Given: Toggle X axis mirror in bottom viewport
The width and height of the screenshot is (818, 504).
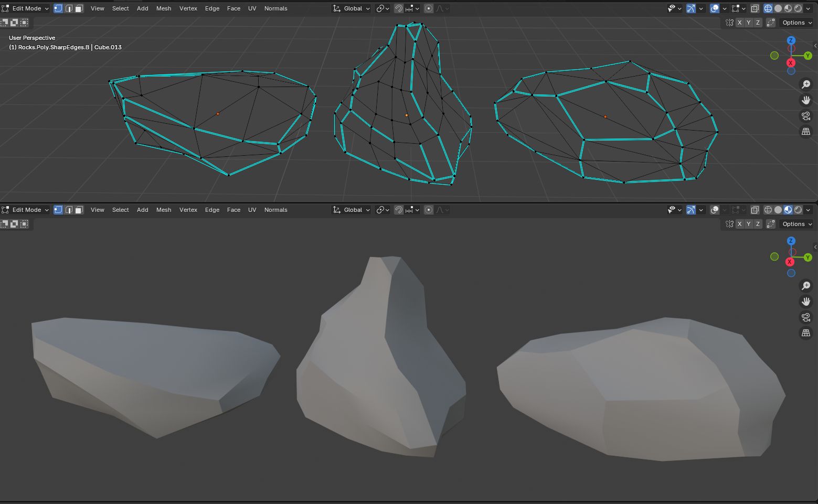Looking at the screenshot, I should pos(739,224).
